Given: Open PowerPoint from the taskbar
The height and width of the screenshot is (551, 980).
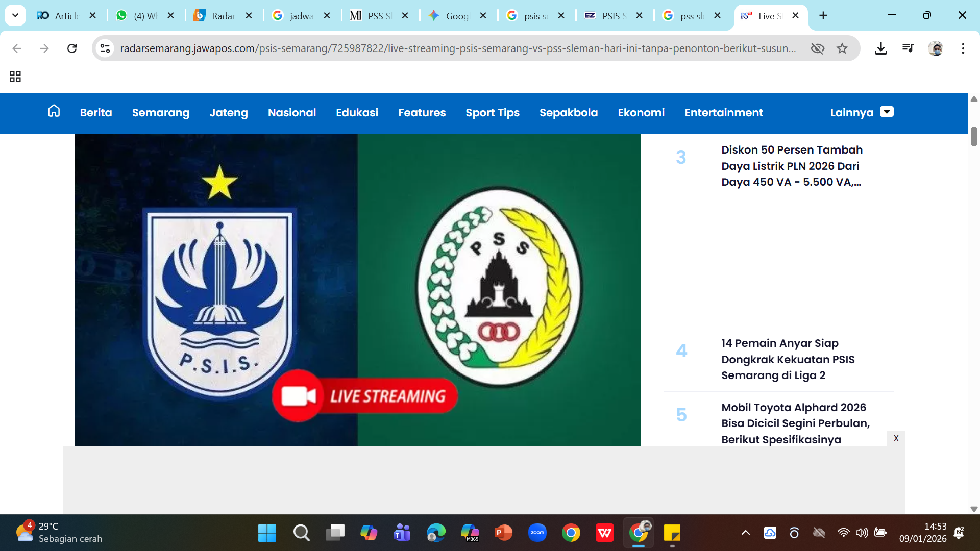Looking at the screenshot, I should click(503, 533).
